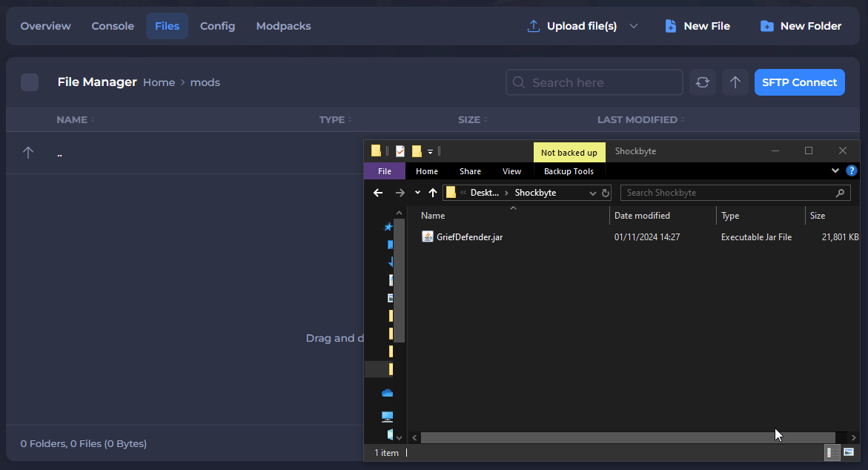Refresh the File Manager listing
This screenshot has width=868, height=470.
[x=703, y=82]
